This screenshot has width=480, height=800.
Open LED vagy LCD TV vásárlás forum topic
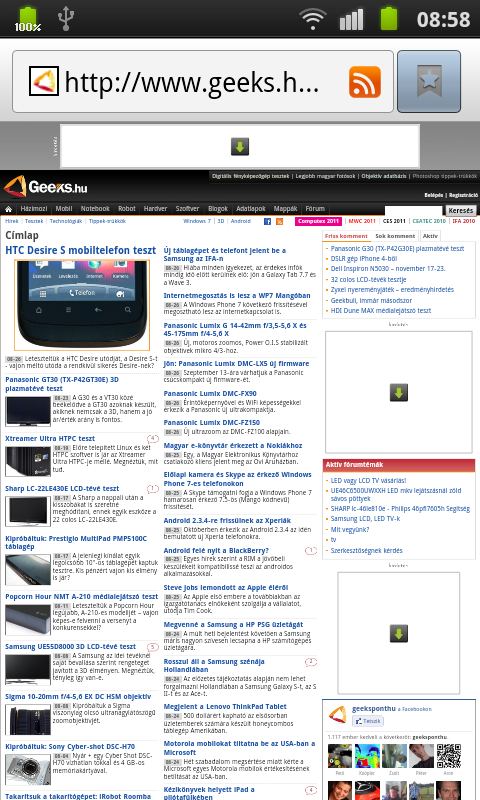click(x=368, y=481)
